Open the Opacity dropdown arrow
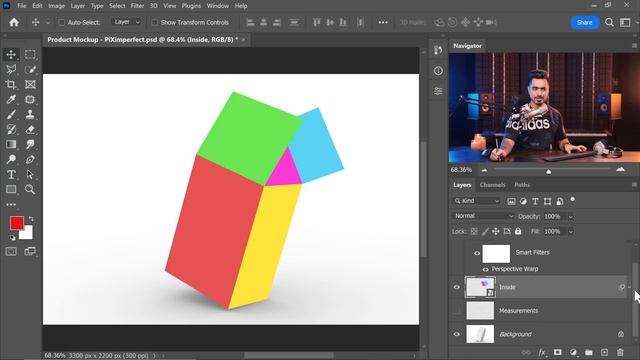 (571, 216)
